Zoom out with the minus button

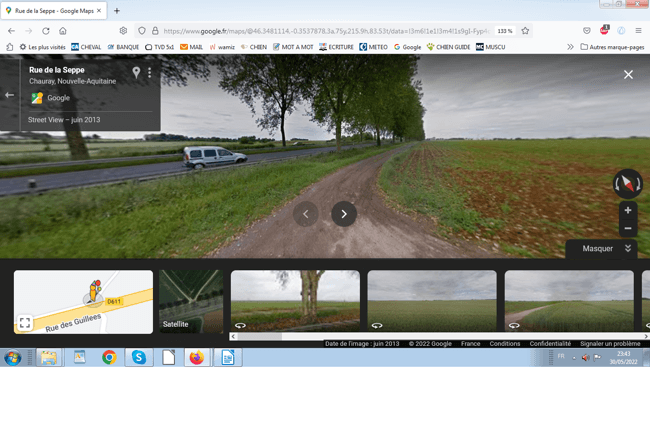pyautogui.click(x=627, y=229)
